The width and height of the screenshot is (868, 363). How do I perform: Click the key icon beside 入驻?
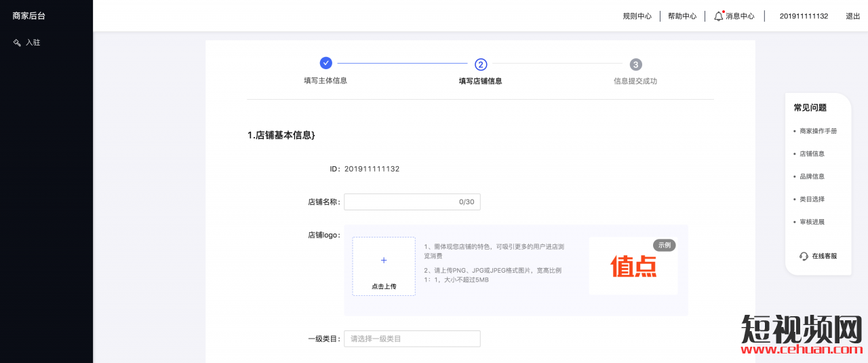click(17, 43)
